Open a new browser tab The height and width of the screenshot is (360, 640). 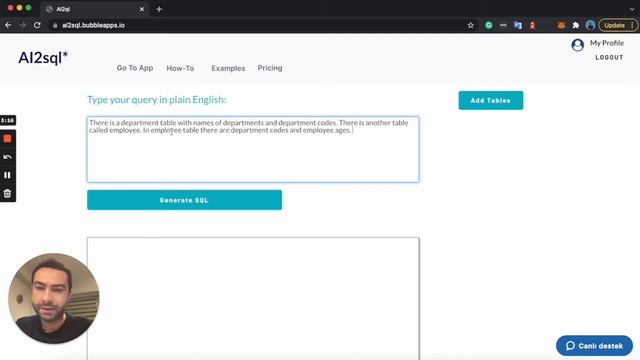point(159,9)
